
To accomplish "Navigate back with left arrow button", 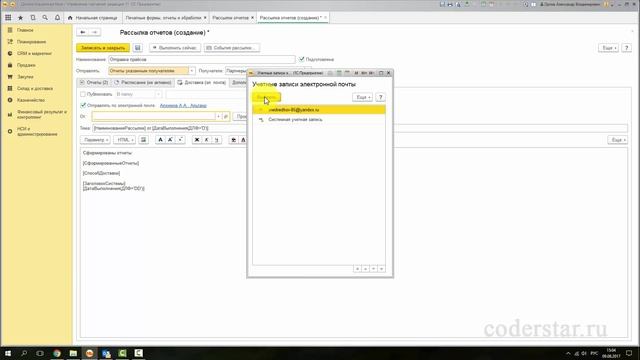I will coord(83,32).
